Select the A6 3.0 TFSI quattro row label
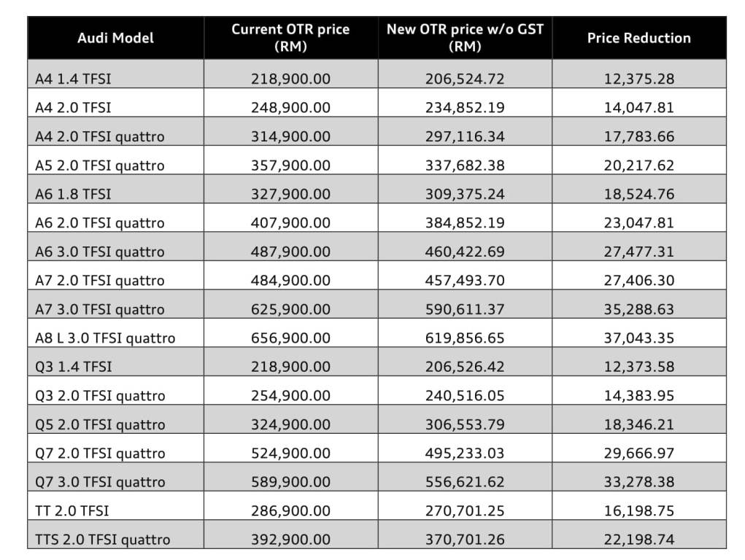 tap(99, 252)
